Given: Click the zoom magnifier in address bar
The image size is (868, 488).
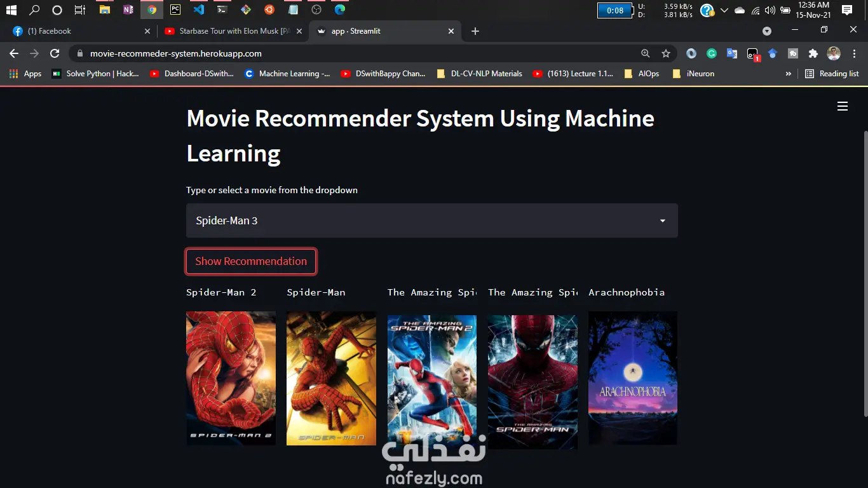Looking at the screenshot, I should tap(646, 53).
